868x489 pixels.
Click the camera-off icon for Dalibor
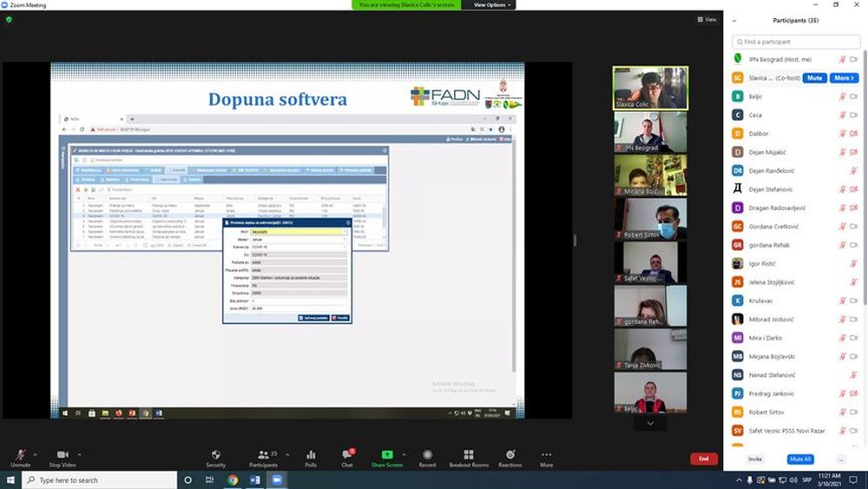point(853,134)
